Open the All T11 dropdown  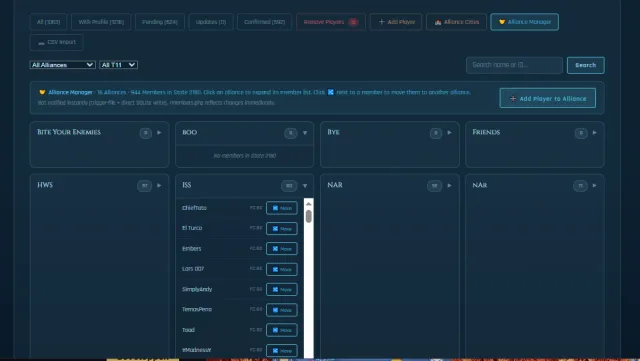coord(118,65)
